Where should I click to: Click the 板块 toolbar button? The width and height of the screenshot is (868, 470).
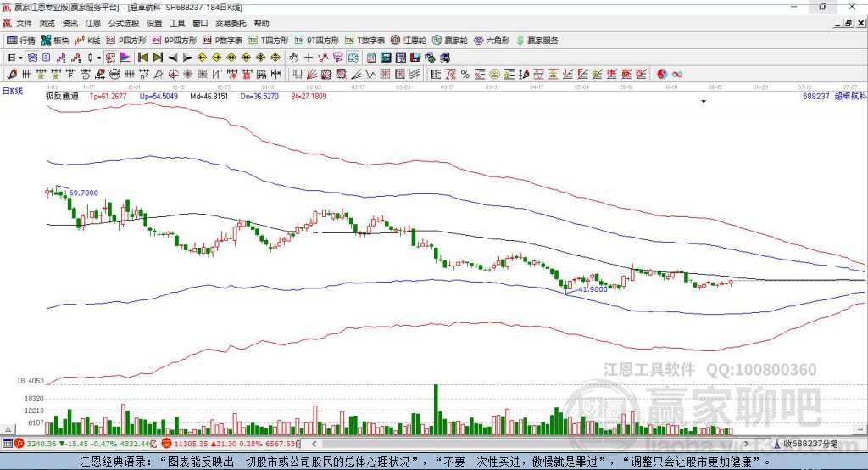(55, 41)
